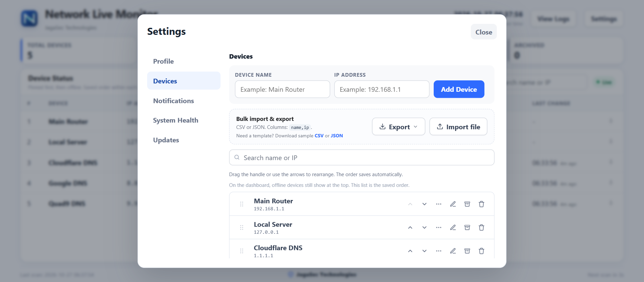Download the sample JSON template
This screenshot has height=282, width=644.
click(x=337, y=136)
